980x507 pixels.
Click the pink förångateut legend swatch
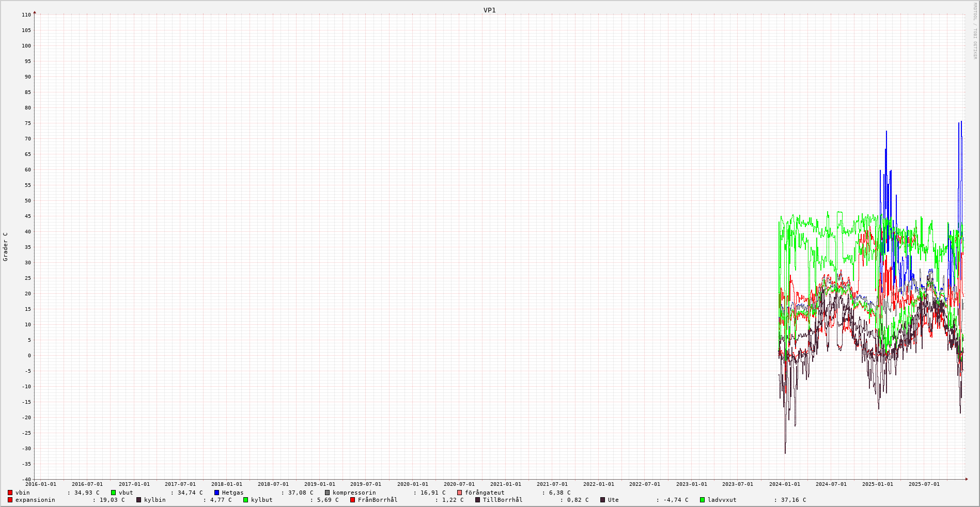[x=460, y=493]
